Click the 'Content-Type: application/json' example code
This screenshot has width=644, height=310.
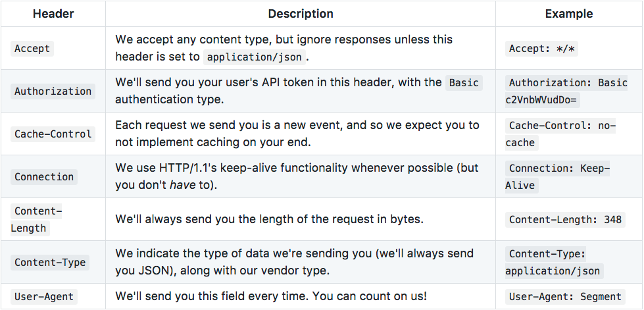click(555, 263)
